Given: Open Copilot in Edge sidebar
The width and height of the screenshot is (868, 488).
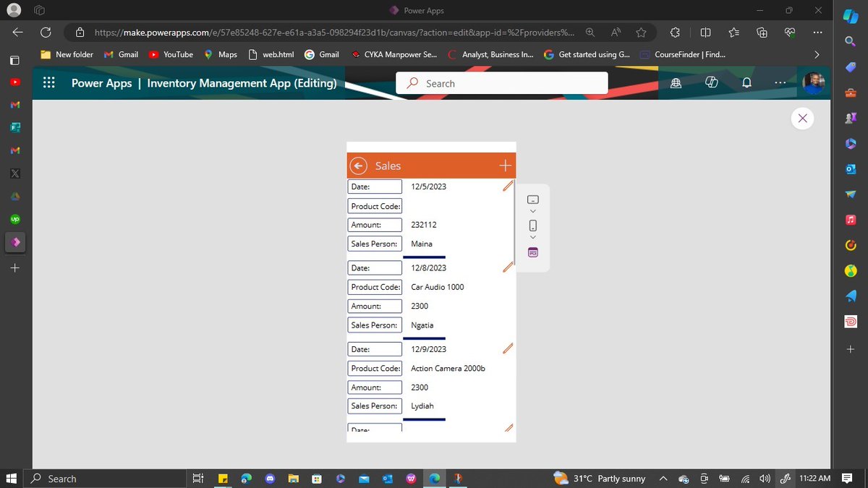Looking at the screenshot, I should coord(851,17).
